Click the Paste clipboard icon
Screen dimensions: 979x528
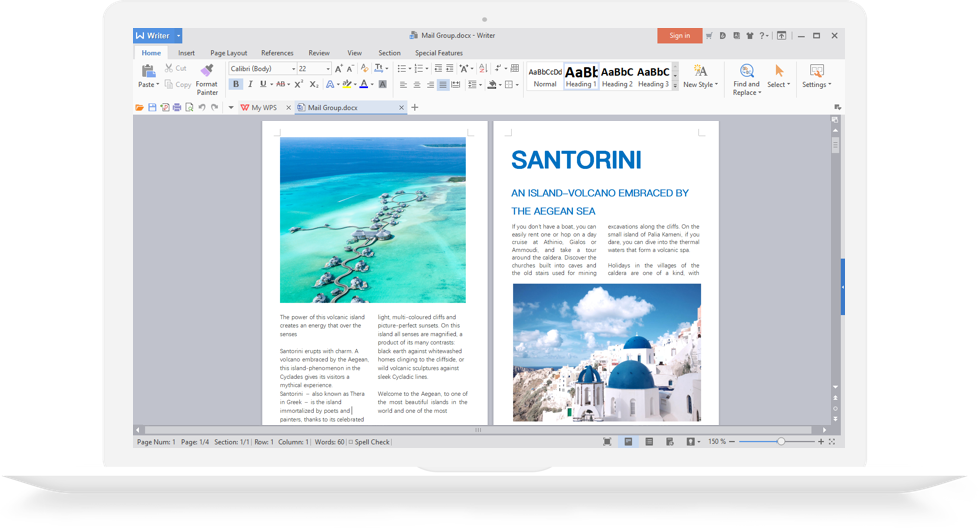point(148,72)
